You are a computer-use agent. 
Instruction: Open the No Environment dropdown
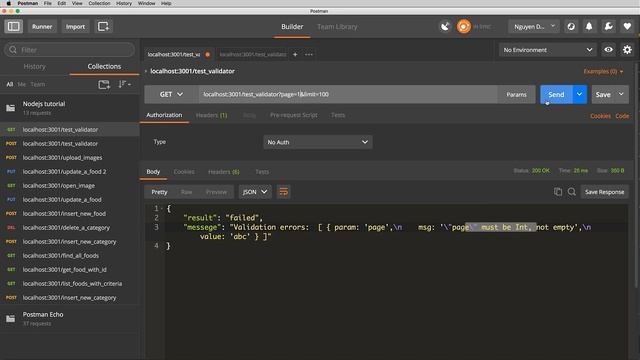(547, 50)
